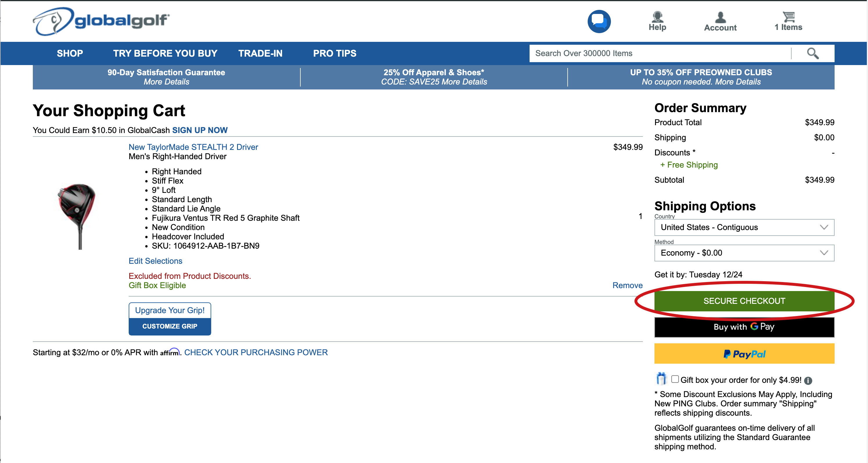Viewport: 868px width, 463px height.
Task: Click the gift box info icon
Action: (808, 381)
